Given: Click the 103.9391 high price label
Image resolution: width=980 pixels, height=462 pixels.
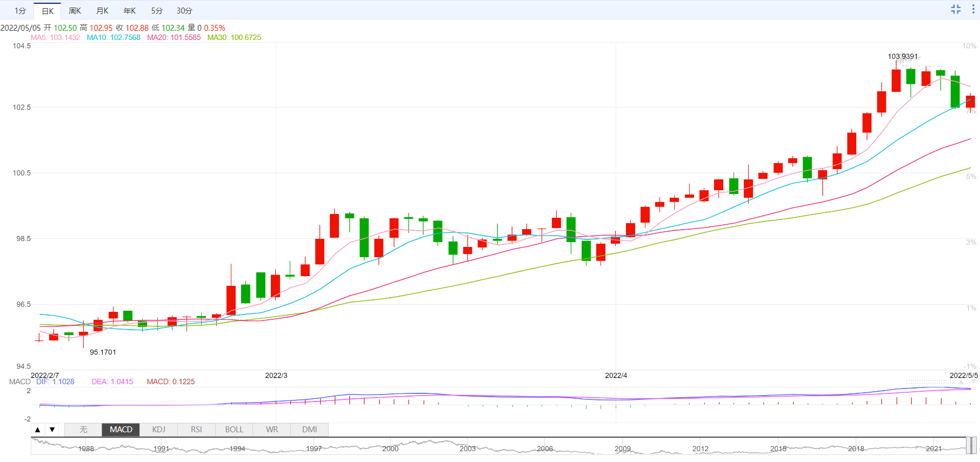Looking at the screenshot, I should (x=903, y=57).
